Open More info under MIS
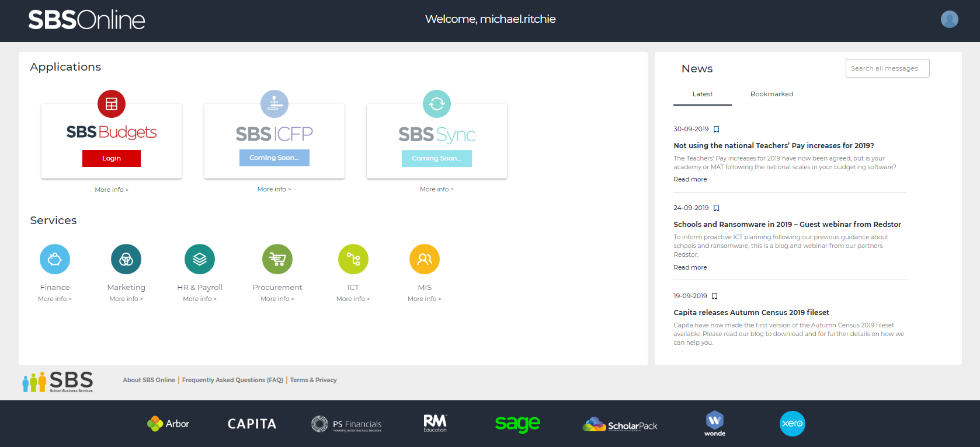This screenshot has width=980, height=447. click(425, 299)
